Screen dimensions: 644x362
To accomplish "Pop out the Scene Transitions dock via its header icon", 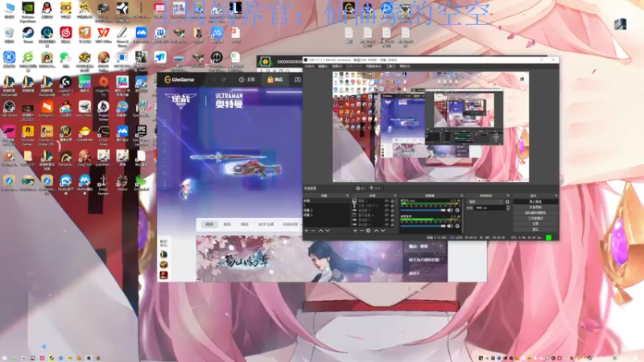I will 508,195.
